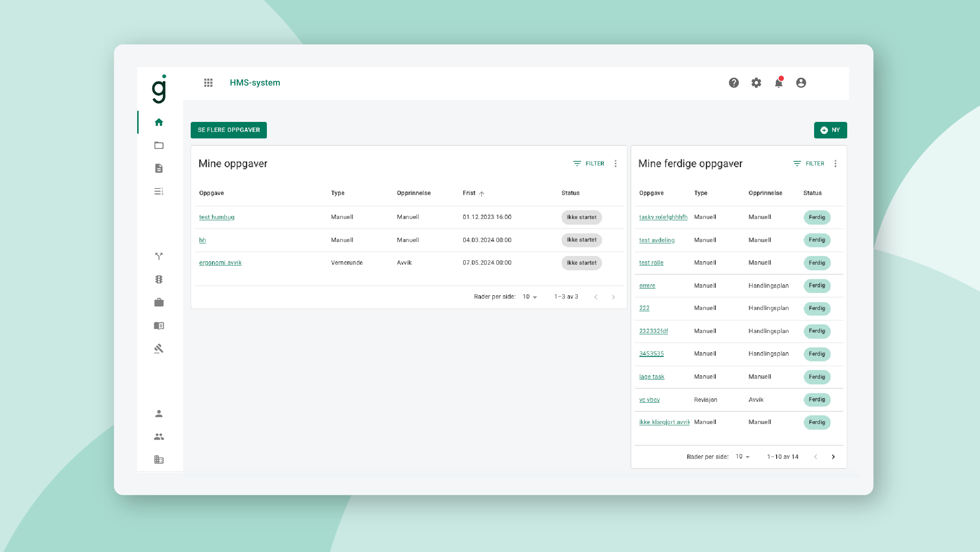
Task: Go to Home in the sidebar
Action: [159, 122]
